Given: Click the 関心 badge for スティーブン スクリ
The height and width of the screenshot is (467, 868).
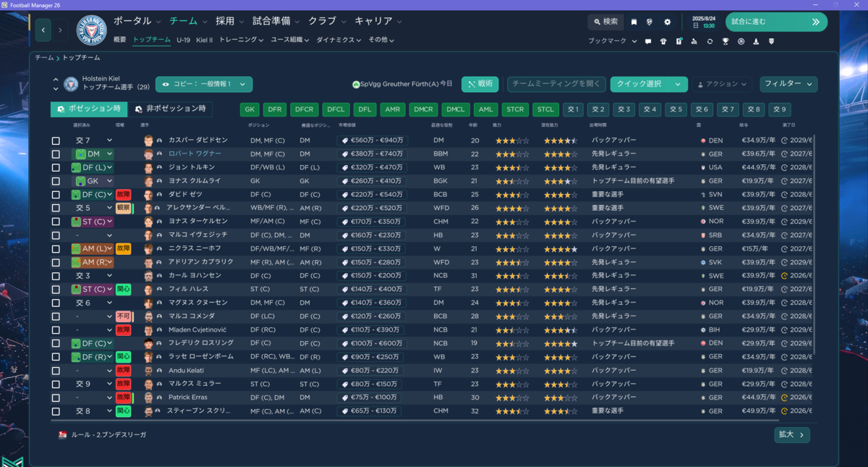Looking at the screenshot, I should [x=124, y=411].
